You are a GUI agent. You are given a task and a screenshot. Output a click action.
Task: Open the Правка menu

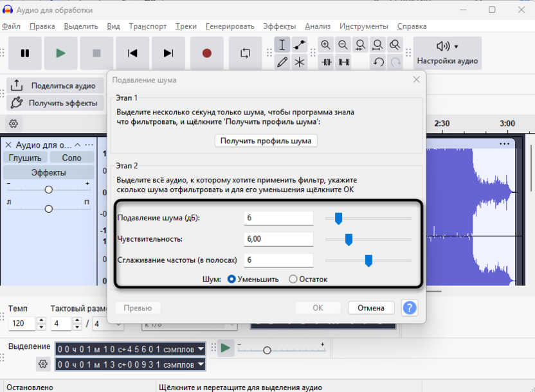[x=42, y=26]
